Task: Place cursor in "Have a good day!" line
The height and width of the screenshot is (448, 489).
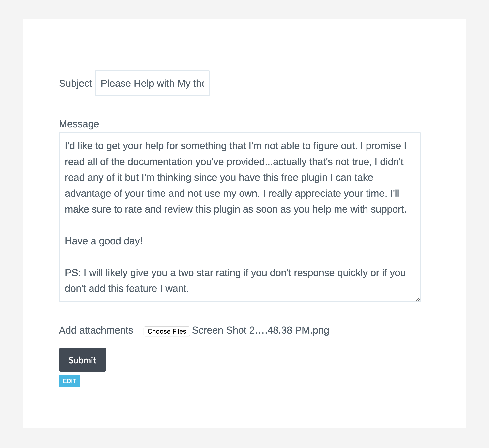Action: coord(104,241)
